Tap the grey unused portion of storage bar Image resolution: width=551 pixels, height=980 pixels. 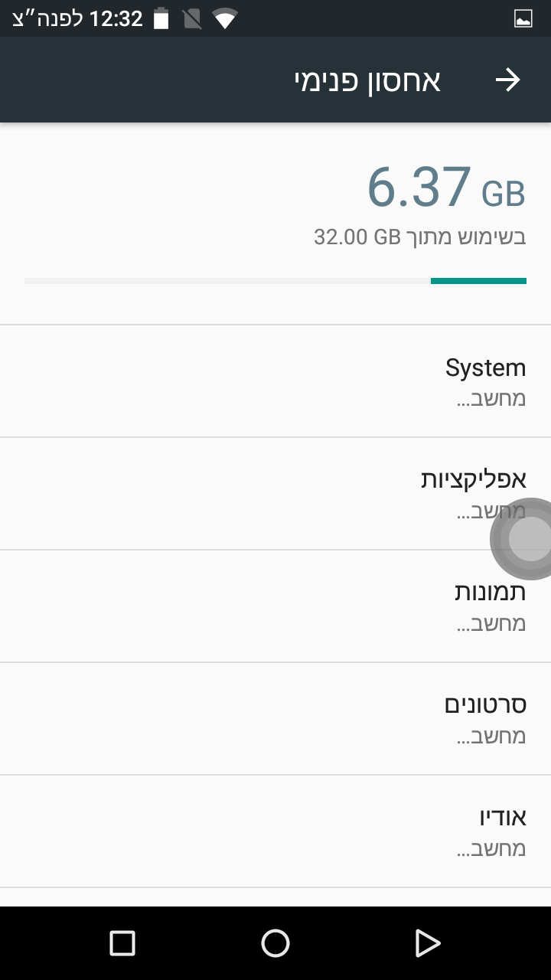(x=227, y=281)
